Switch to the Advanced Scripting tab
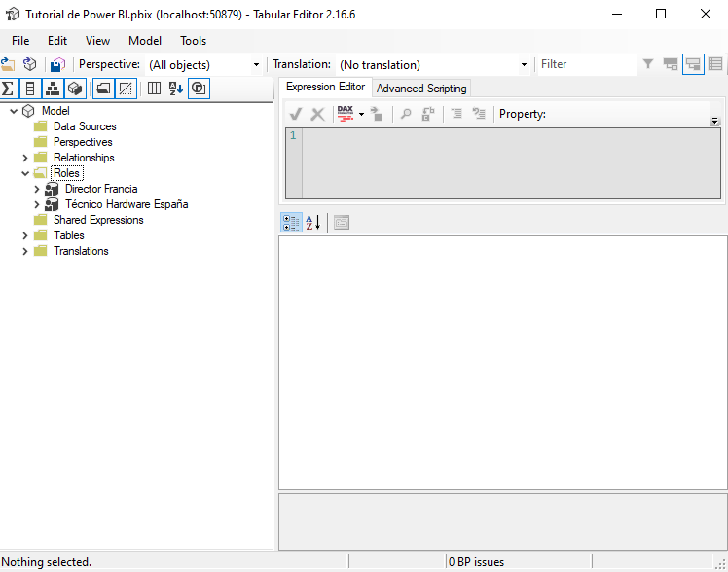Viewport: 728px width, 572px height. point(421,89)
